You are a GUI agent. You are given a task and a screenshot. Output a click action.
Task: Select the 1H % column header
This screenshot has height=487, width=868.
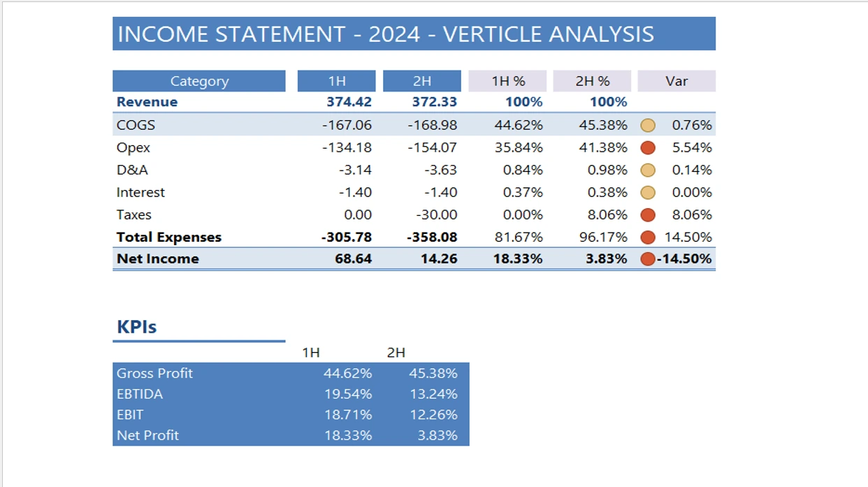point(507,81)
